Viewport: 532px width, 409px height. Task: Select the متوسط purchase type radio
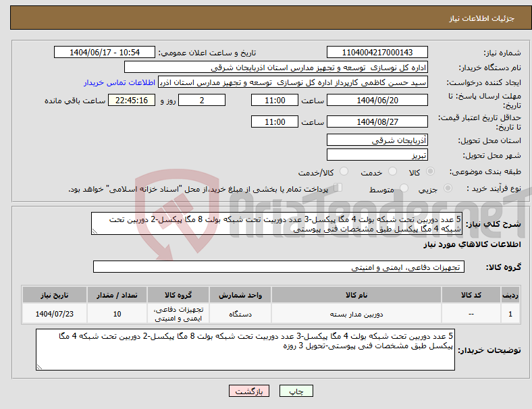click(404, 188)
